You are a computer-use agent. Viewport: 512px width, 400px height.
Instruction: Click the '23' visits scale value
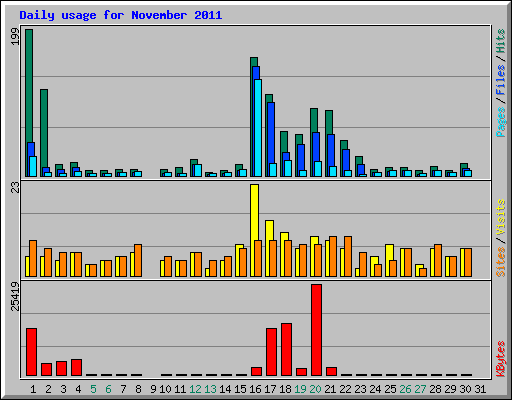click(x=15, y=187)
